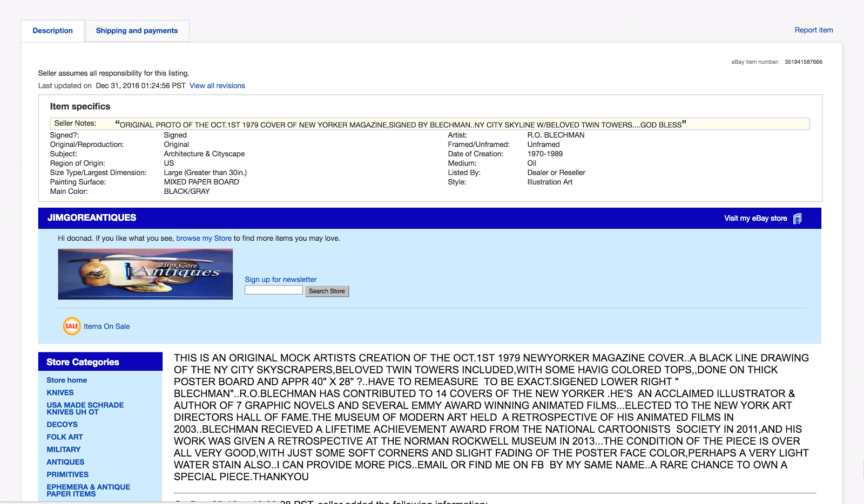Click the Medium value Oil
The width and height of the screenshot is (864, 504).
[532, 164]
